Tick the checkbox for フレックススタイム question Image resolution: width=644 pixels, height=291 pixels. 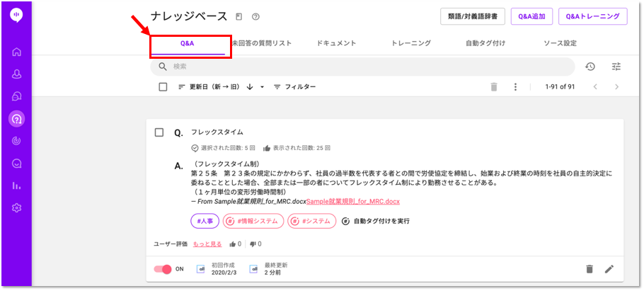click(x=159, y=132)
